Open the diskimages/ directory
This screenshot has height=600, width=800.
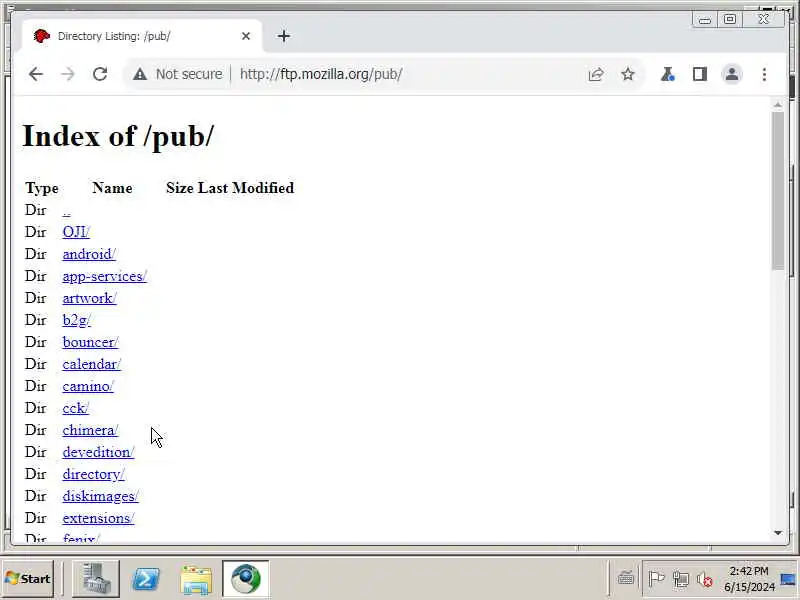(101, 496)
